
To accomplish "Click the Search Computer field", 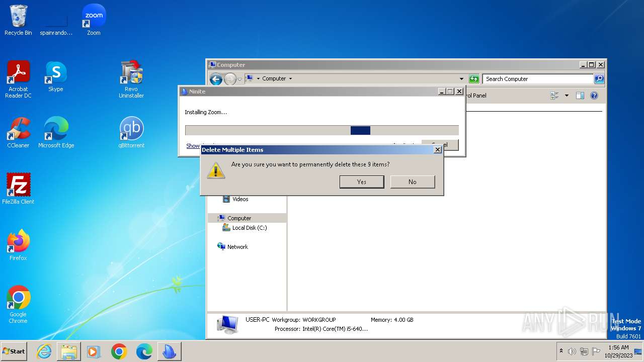I will coord(538,79).
